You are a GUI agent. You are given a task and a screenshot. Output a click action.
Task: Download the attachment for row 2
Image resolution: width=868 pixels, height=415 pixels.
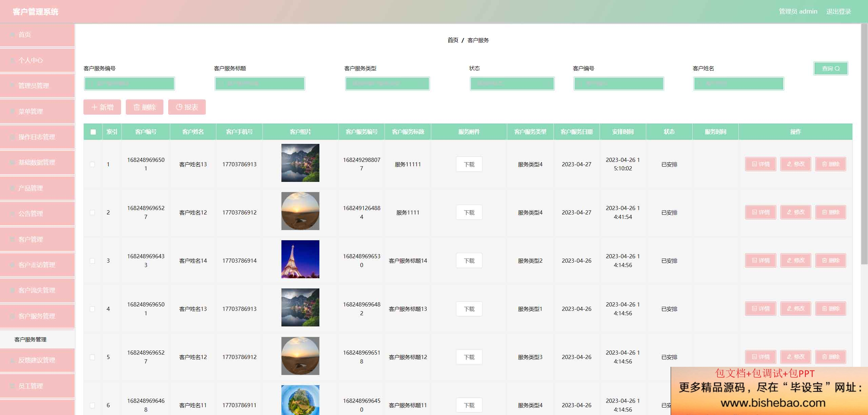[x=469, y=212]
